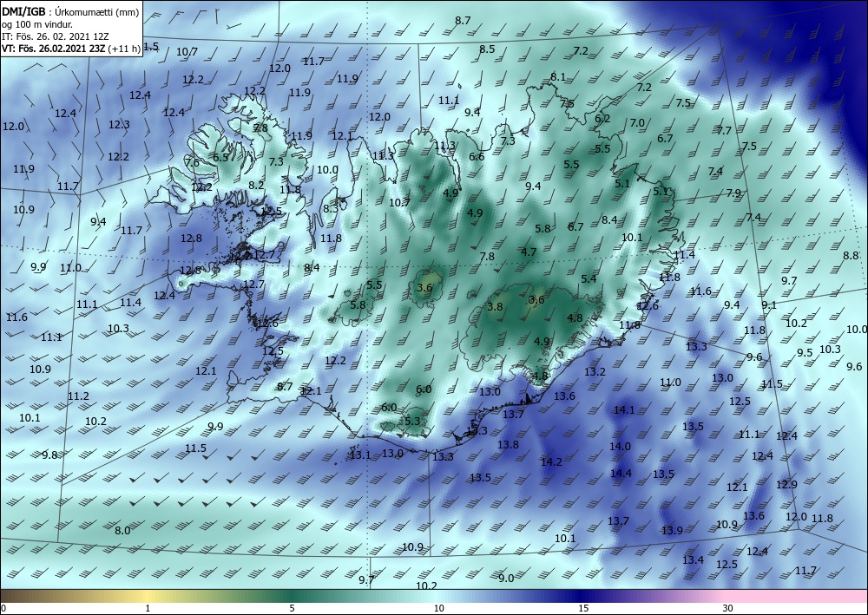The height and width of the screenshot is (615, 868).
Task: Click the 13.2 map value
Action: [595, 371]
